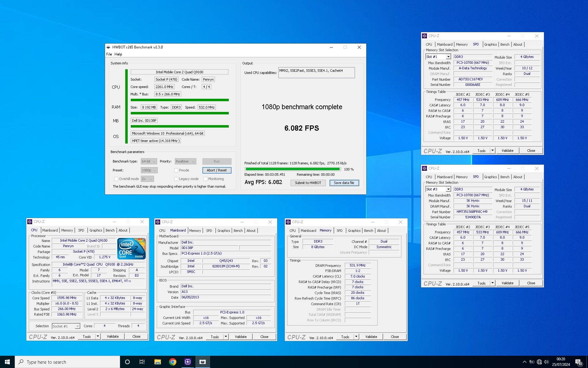Screen dimensions: 588x368
Task: Open About tab in Slot #1 window
Action: [518, 44]
